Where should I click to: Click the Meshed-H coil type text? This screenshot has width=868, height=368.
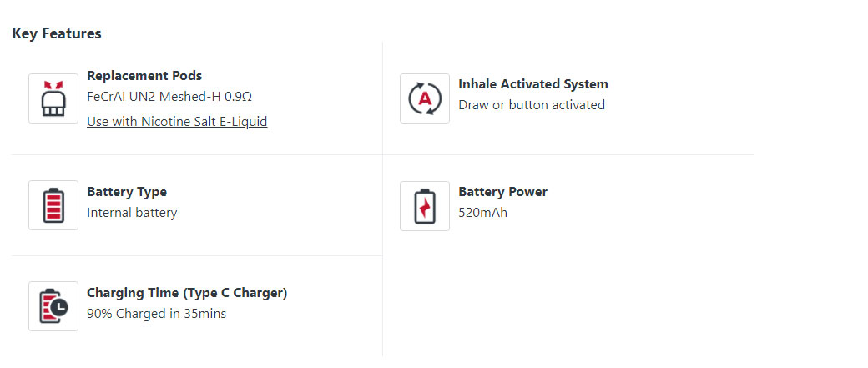click(x=194, y=97)
